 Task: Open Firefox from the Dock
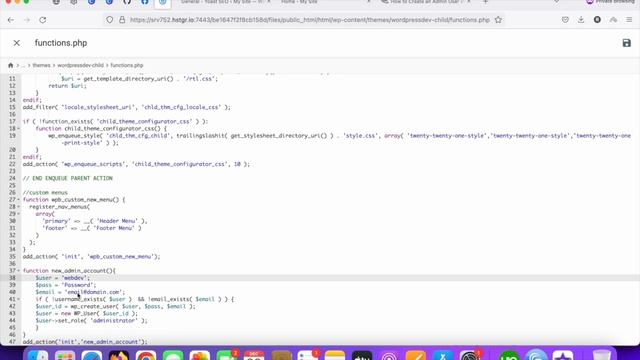[119, 356]
